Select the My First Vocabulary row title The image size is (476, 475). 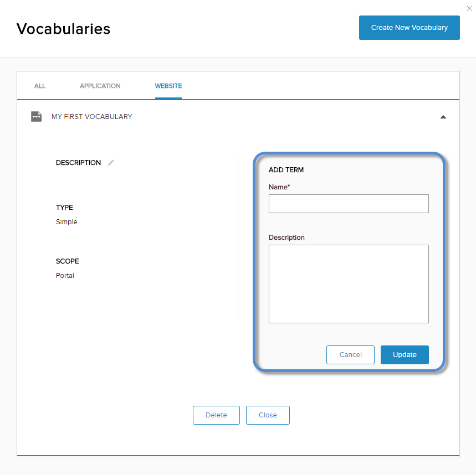91,117
